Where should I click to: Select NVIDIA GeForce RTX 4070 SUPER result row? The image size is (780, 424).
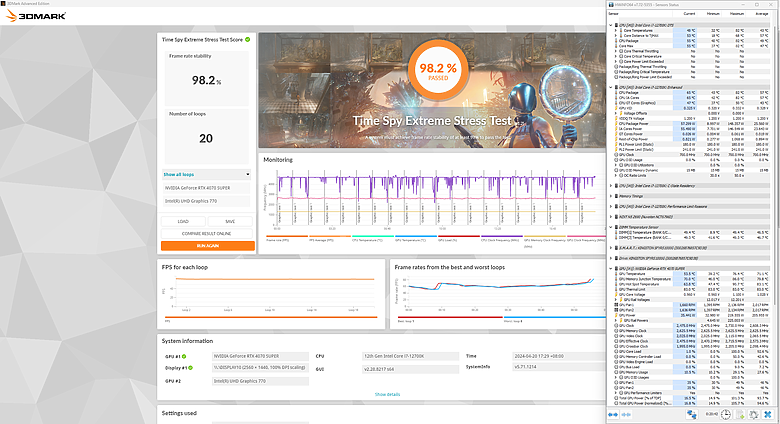pos(206,188)
